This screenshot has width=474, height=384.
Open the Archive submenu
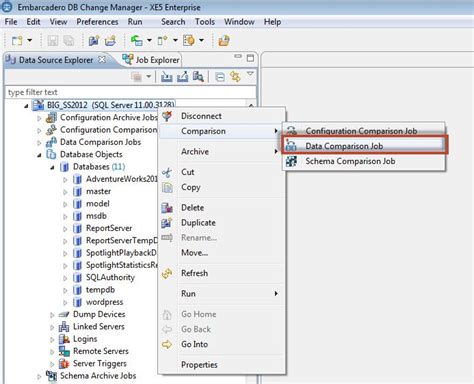point(221,152)
